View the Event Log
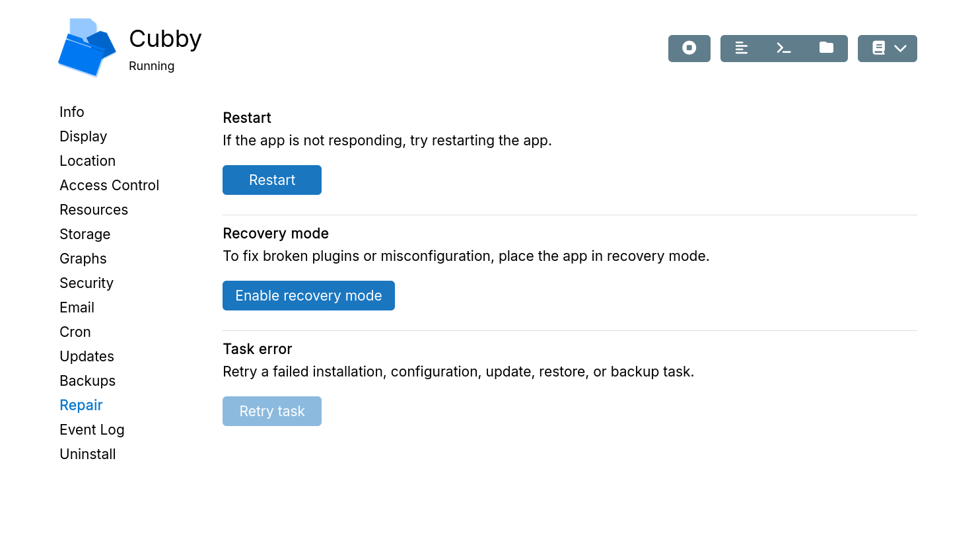Image resolution: width=980 pixels, height=539 pixels. coord(92,429)
